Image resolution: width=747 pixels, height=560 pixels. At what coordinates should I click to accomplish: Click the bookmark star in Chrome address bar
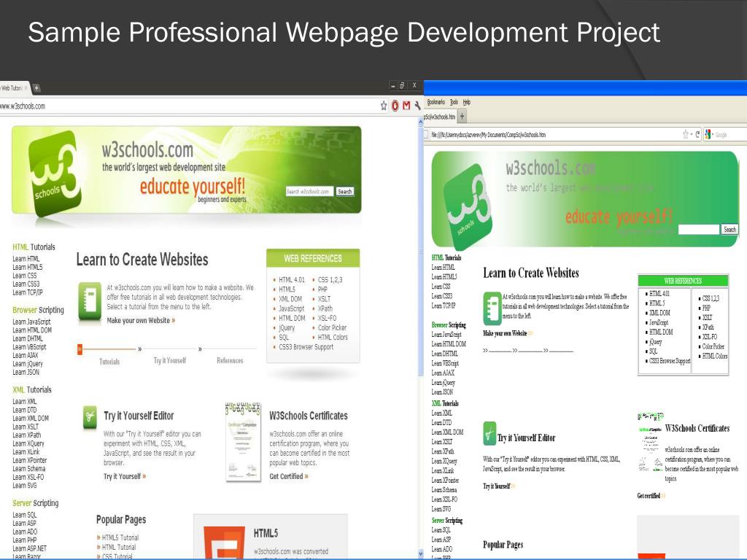pyautogui.click(x=384, y=106)
